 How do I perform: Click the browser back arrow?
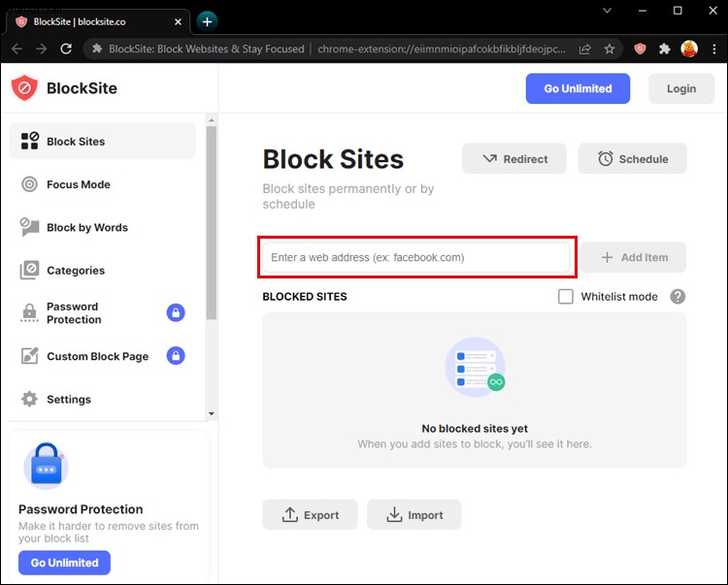[17, 49]
